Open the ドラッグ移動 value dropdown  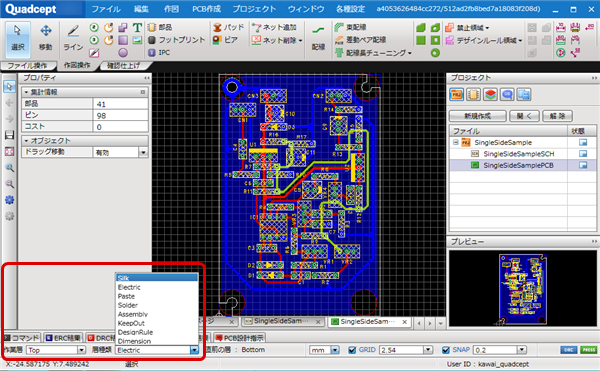tap(143, 153)
